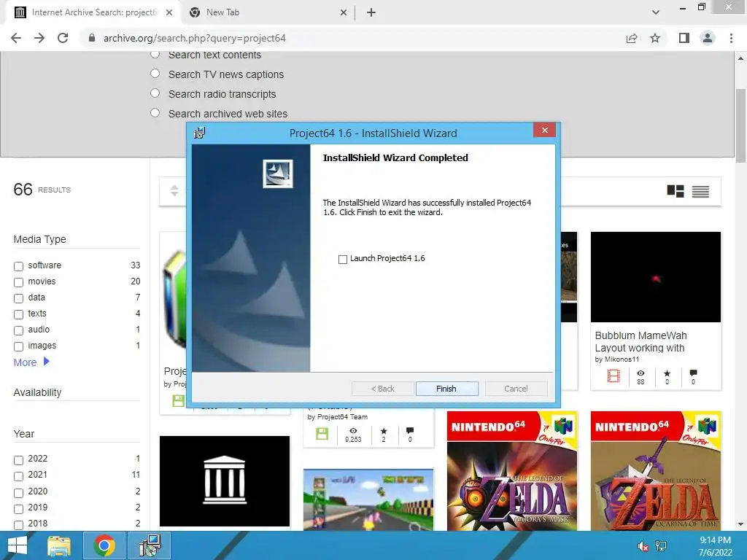The image size is (747, 560).
Task: Check the software media type filter
Action: click(x=18, y=266)
